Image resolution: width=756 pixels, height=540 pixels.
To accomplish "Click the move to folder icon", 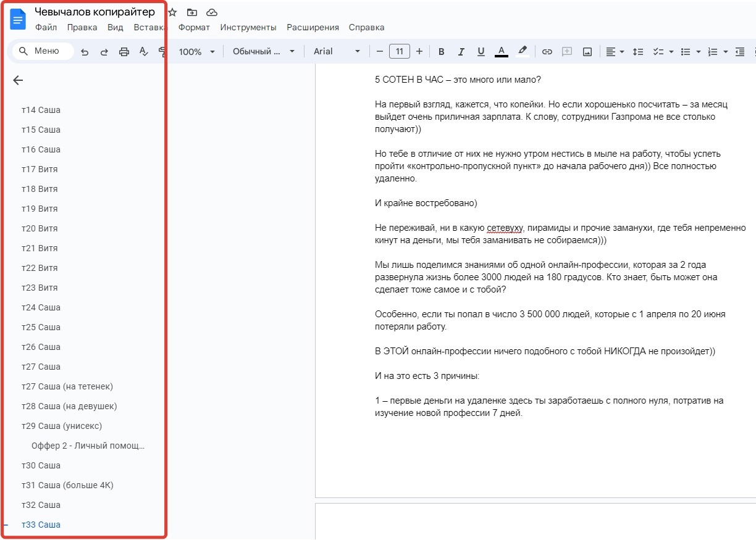I will click(192, 12).
